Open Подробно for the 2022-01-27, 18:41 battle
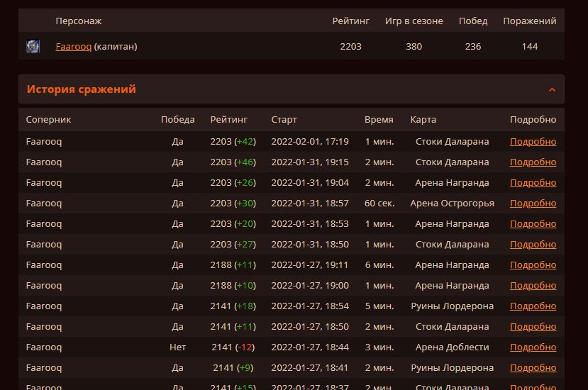This screenshot has height=390, width=588. coord(533,368)
